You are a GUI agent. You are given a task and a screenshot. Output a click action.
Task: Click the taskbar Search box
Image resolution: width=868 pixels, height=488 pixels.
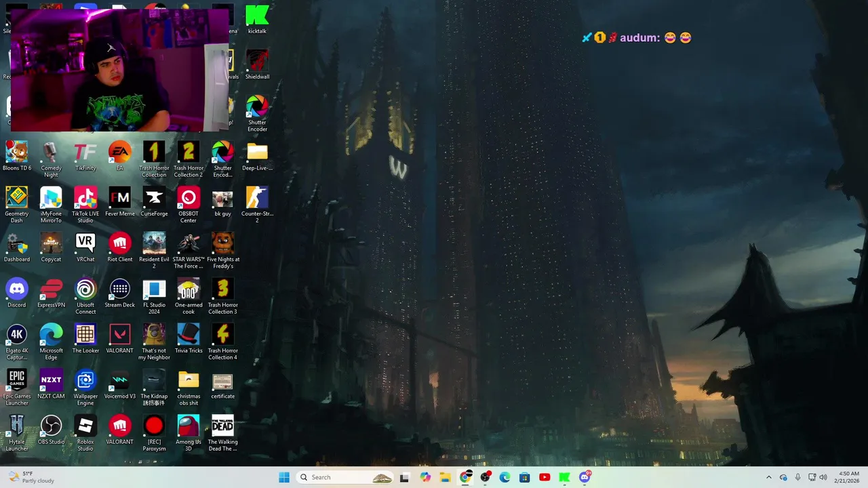tap(346, 477)
